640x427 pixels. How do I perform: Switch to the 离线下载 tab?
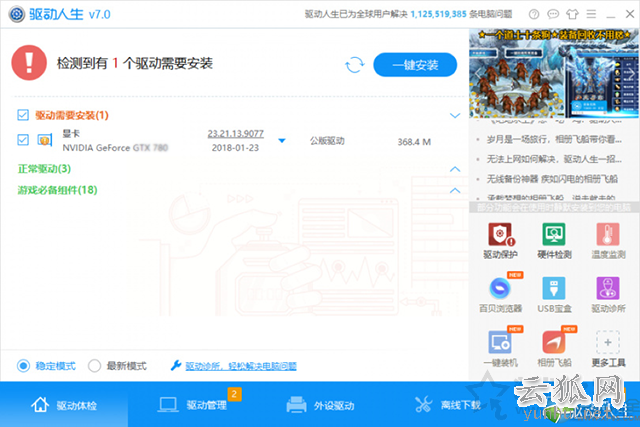(x=448, y=405)
